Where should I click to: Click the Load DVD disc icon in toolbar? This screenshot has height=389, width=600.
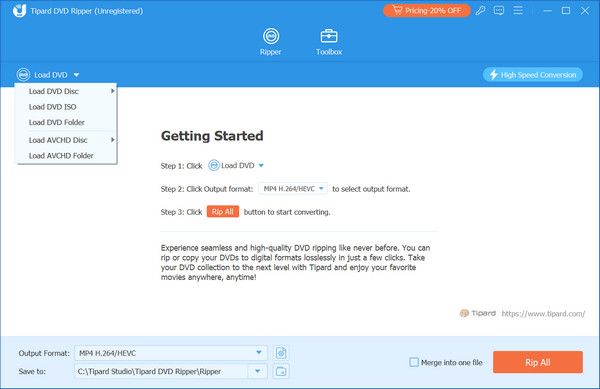23,75
